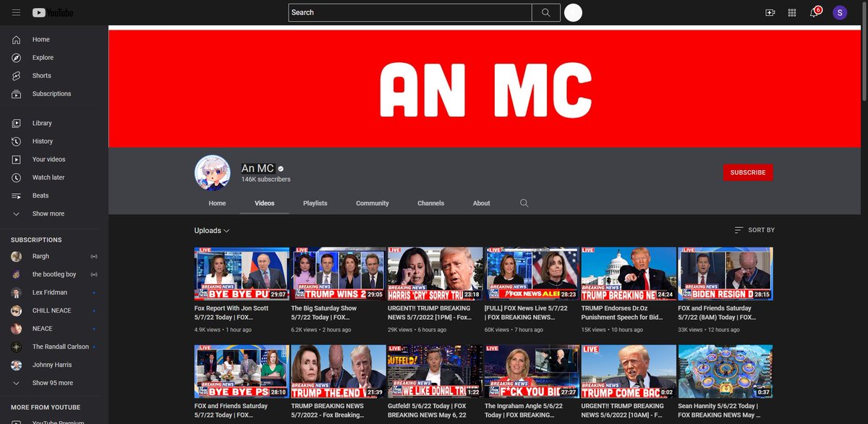
Task: Expand Show 95 more subscriptions
Action: [x=54, y=383]
